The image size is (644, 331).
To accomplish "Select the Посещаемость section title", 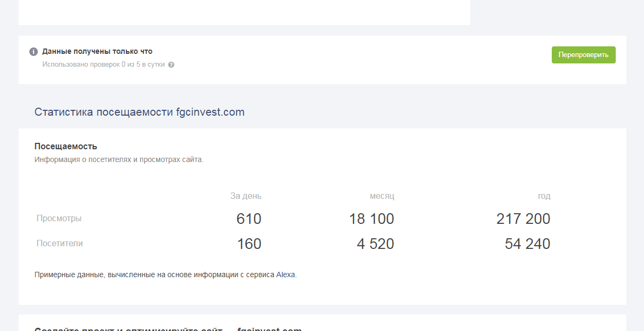I will click(x=66, y=146).
